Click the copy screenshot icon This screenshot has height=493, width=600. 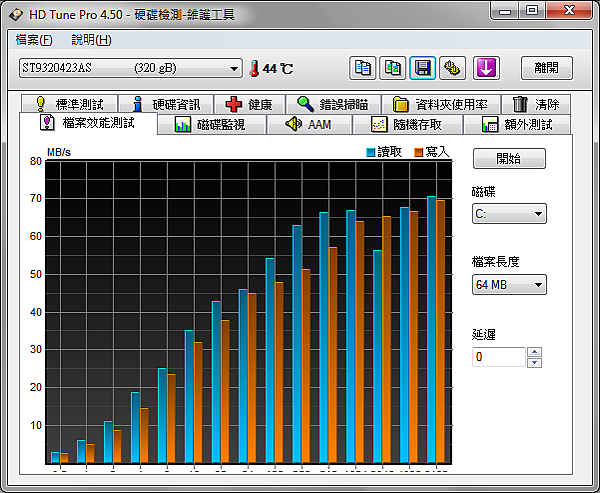click(x=392, y=68)
